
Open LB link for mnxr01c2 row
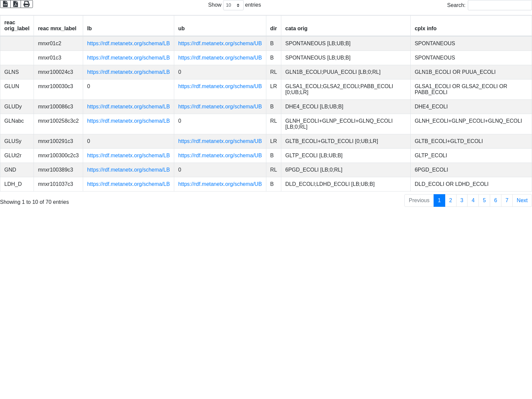tap(128, 44)
